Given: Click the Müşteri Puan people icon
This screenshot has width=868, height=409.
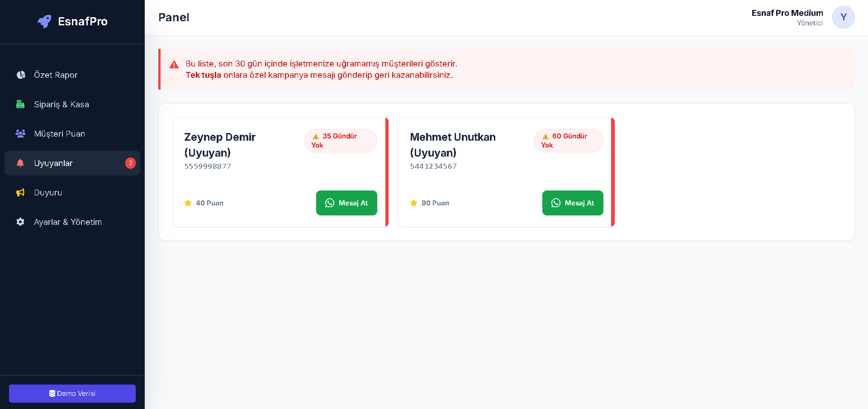Looking at the screenshot, I should pos(20,133).
